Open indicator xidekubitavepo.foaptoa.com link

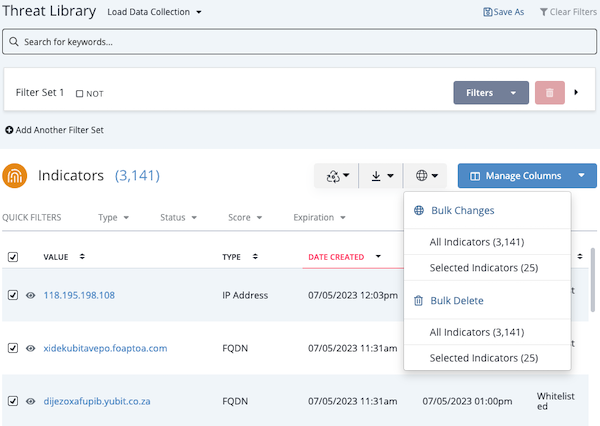pos(105,348)
